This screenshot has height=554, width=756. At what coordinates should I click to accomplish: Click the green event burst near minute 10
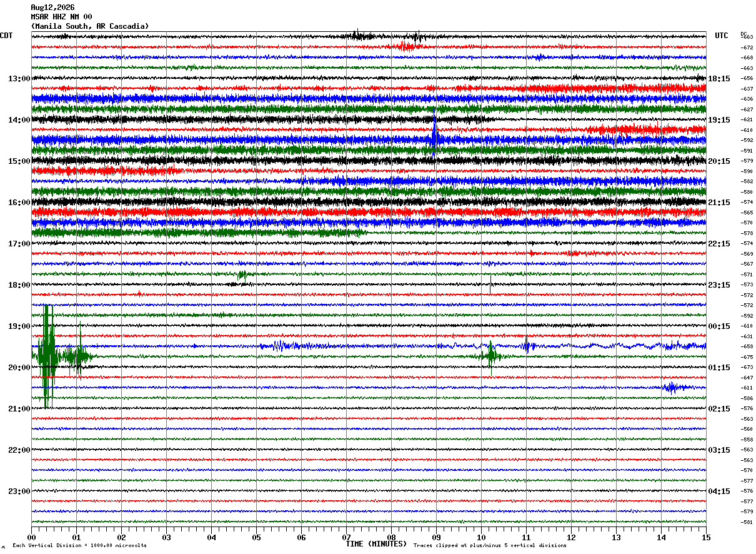coord(490,356)
